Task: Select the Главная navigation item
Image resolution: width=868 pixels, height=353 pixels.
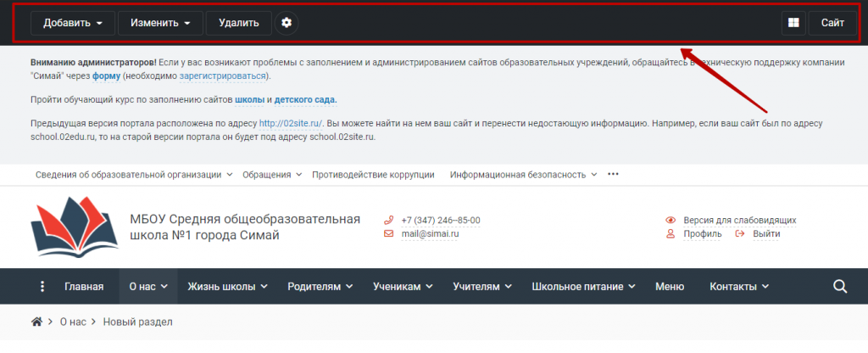Action: [x=84, y=287]
